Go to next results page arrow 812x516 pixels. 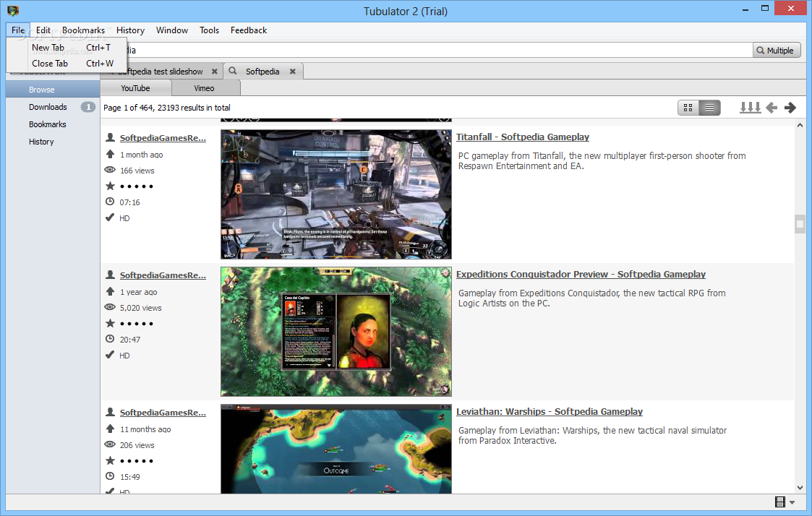(x=790, y=108)
